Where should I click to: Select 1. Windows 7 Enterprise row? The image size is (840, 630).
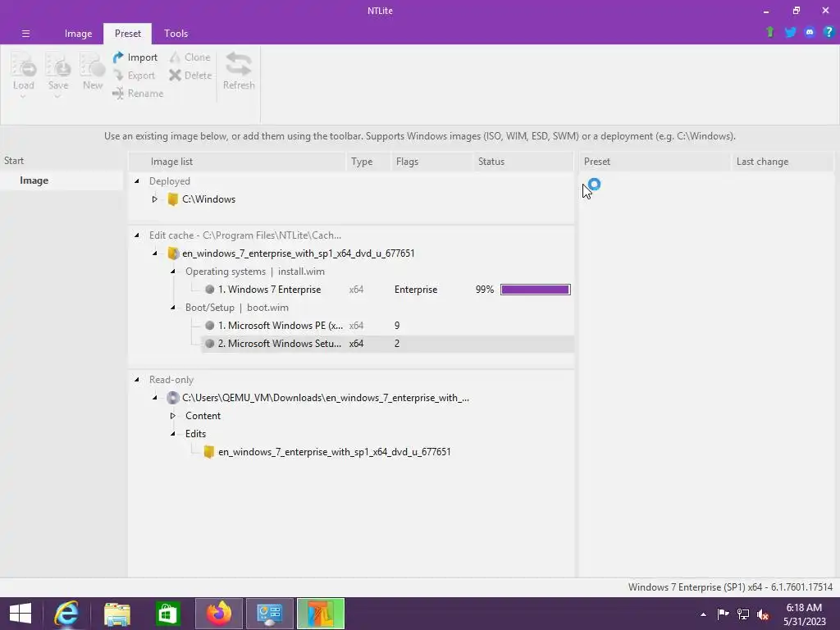[387, 290]
